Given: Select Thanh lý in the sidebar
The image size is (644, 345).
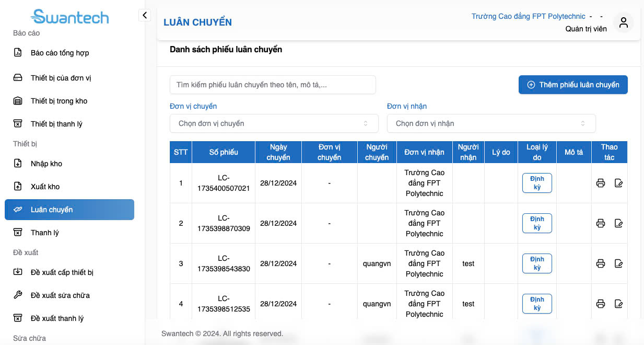Looking at the screenshot, I should (x=45, y=233).
